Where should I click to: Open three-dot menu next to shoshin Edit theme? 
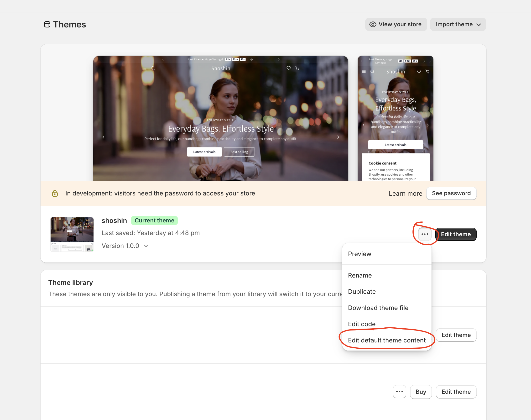coord(425,234)
